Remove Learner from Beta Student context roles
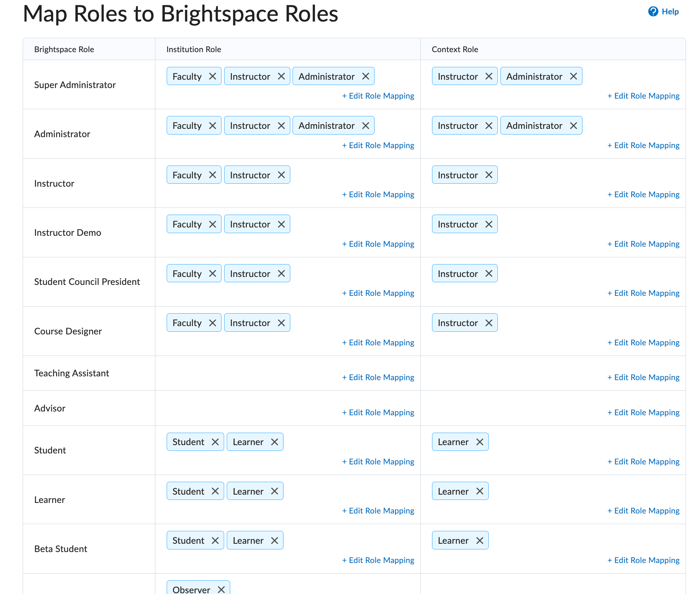Viewport: 700px width, 594px height. click(480, 540)
